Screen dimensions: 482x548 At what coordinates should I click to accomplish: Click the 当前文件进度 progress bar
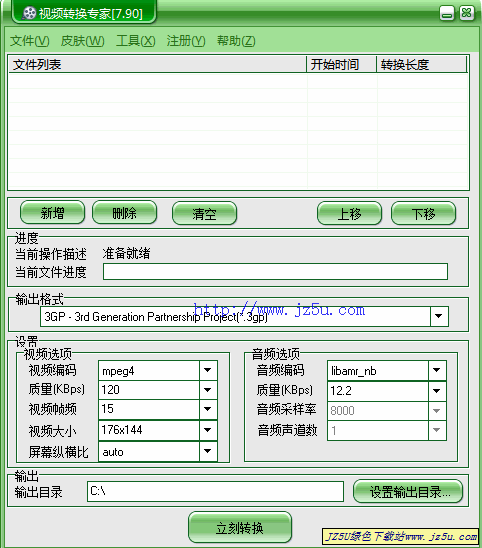click(x=275, y=272)
